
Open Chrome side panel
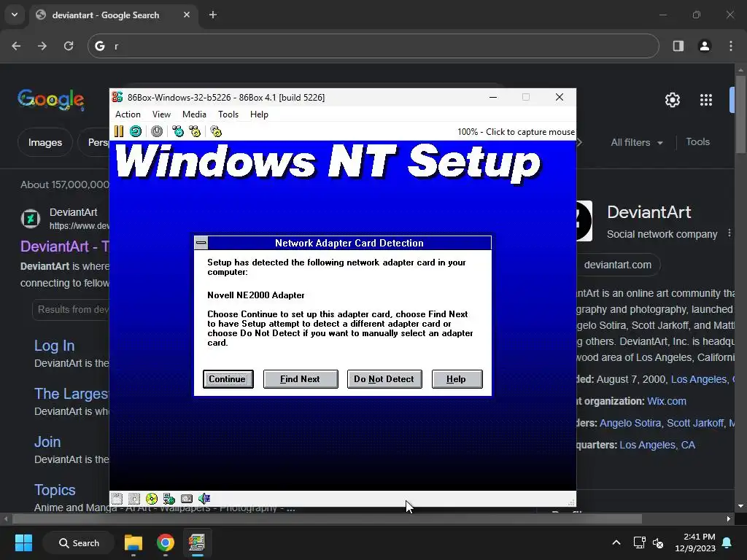pyautogui.click(x=678, y=46)
